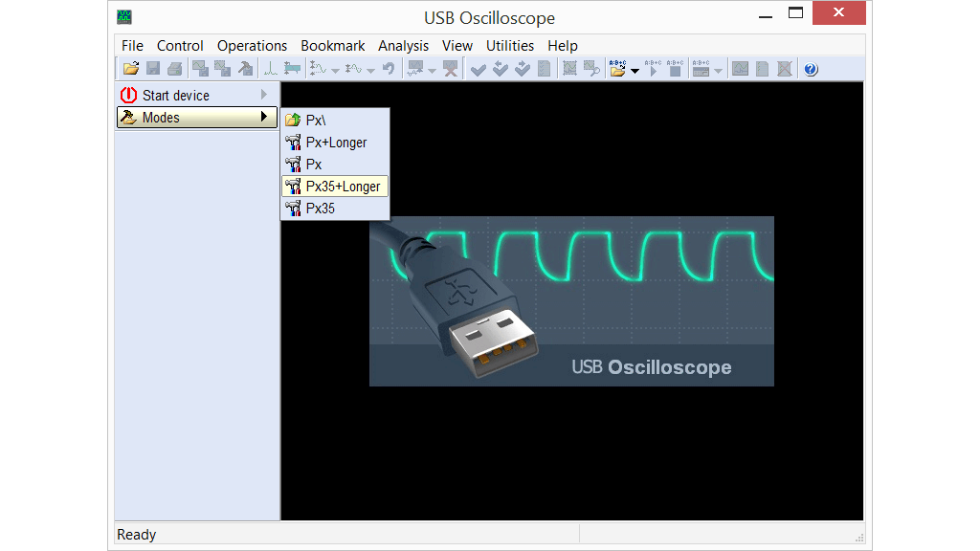Choose the Px+Longer mode
Viewport: 980px width, 551px height.
point(335,143)
